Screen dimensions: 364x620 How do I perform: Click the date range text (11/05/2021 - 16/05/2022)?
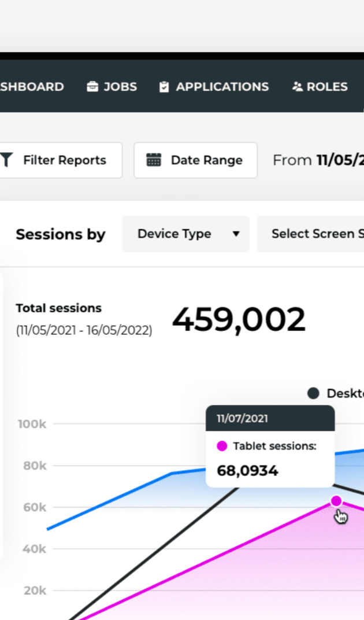[x=84, y=330]
